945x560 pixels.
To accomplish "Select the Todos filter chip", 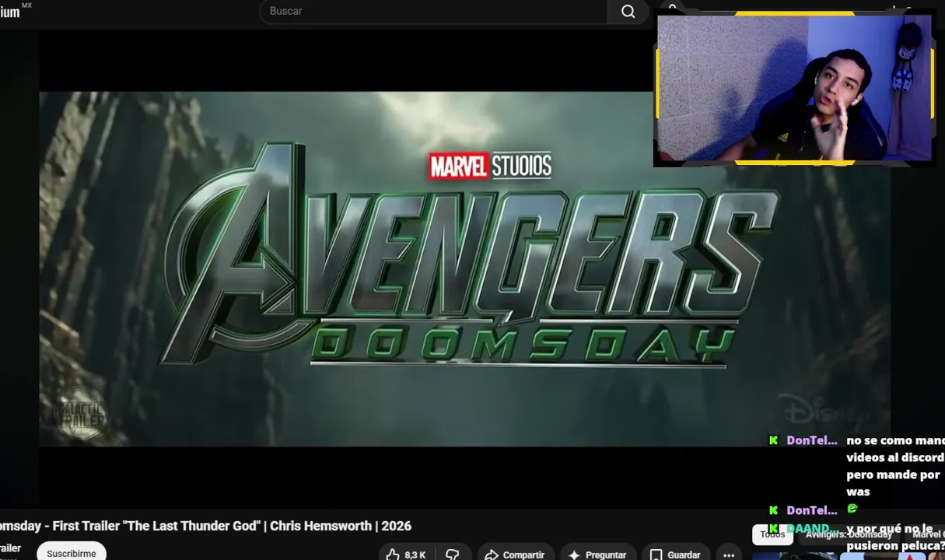I will pyautogui.click(x=772, y=534).
